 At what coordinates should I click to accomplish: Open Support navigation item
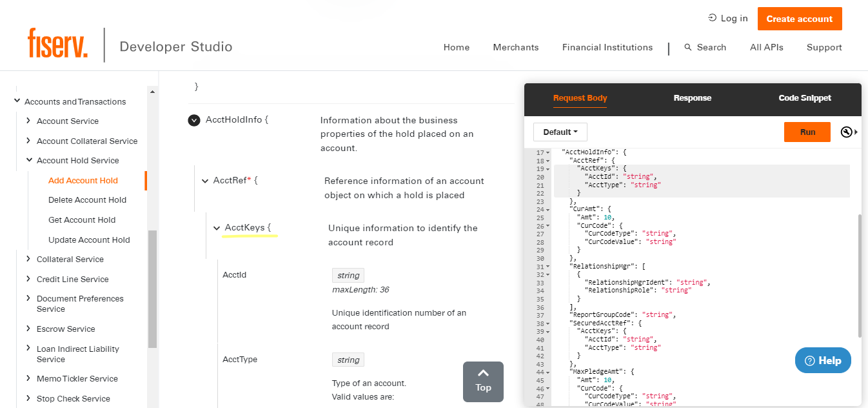point(824,47)
